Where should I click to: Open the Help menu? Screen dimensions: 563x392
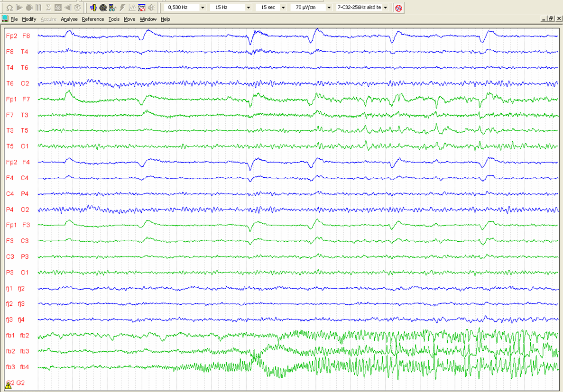[x=165, y=19]
